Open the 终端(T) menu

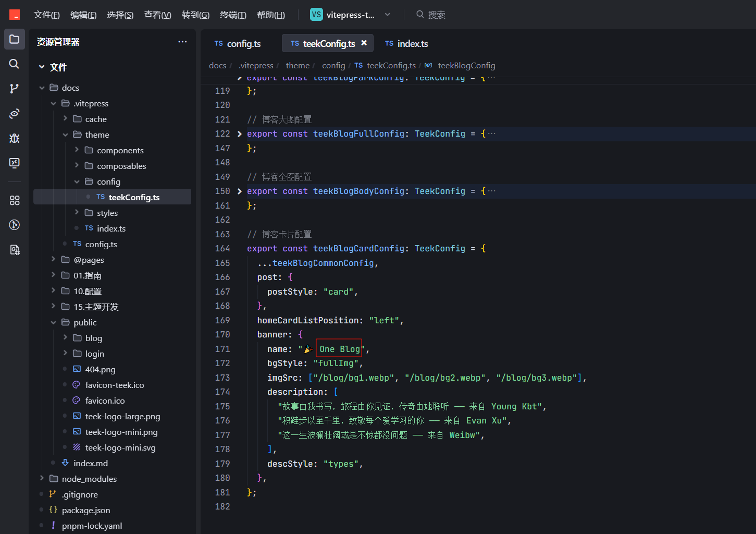pos(233,15)
